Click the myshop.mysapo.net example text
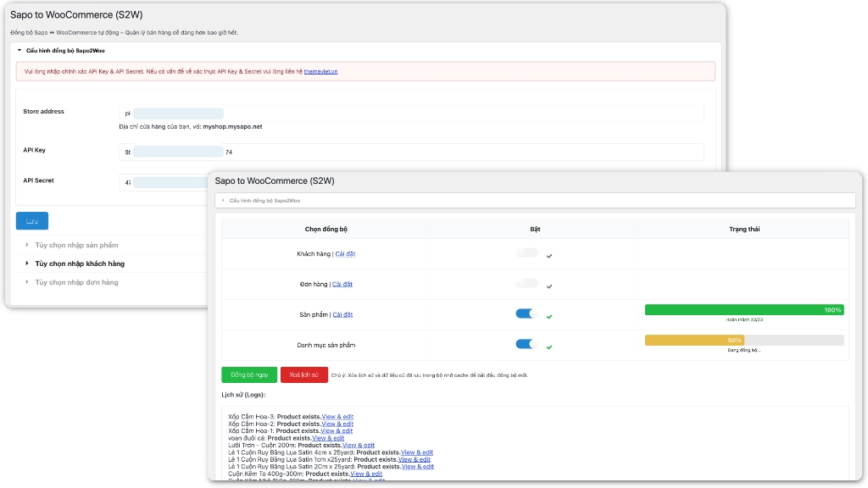Viewport: 868px width, 488px height. (x=232, y=127)
